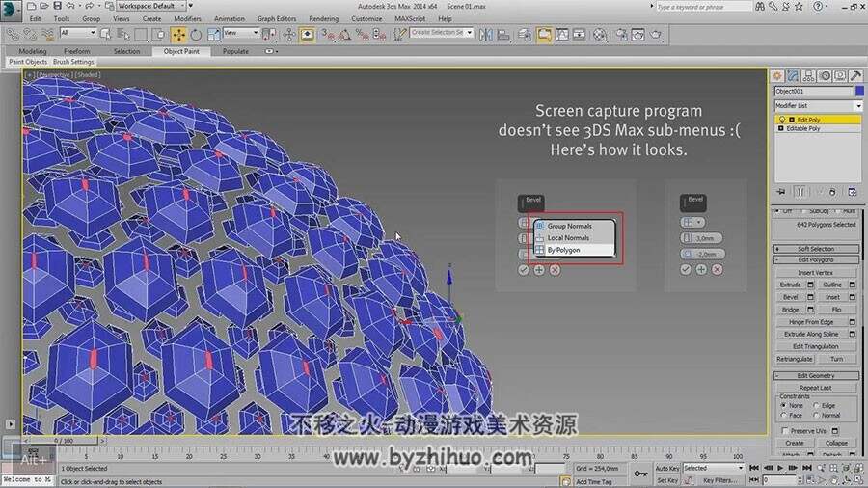
Task: Toggle the Edit Poly modifier lightbulb
Action: 781,120
